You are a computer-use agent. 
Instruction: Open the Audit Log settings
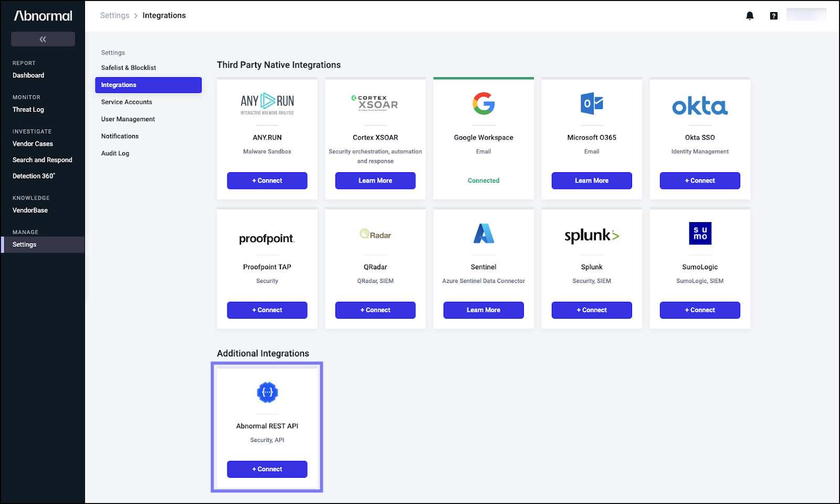[x=115, y=153]
